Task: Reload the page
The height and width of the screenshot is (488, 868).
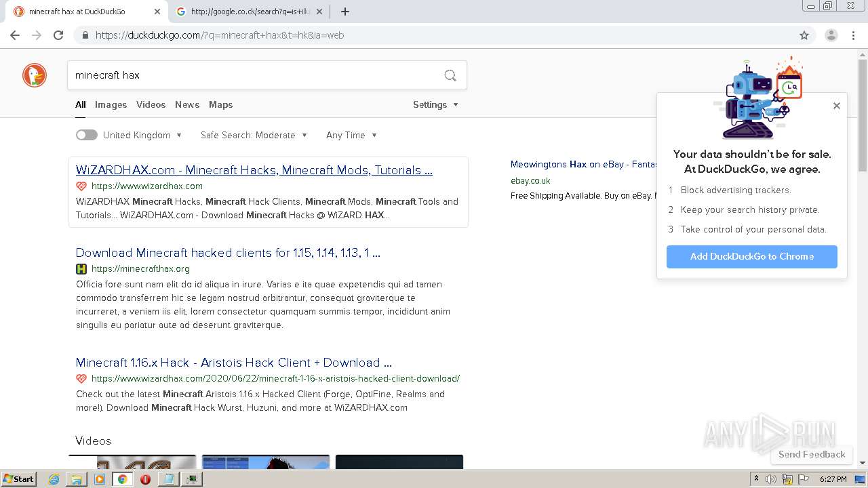Action: pyautogui.click(x=58, y=35)
